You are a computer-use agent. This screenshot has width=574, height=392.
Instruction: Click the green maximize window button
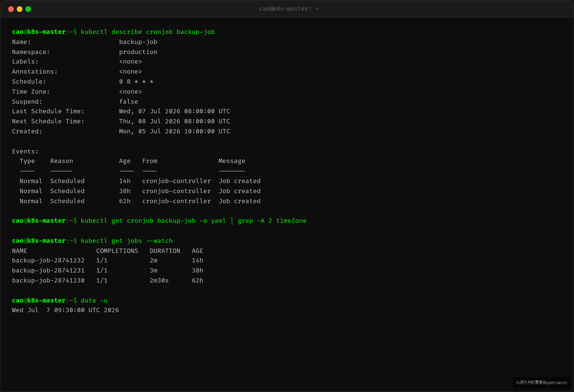click(28, 9)
